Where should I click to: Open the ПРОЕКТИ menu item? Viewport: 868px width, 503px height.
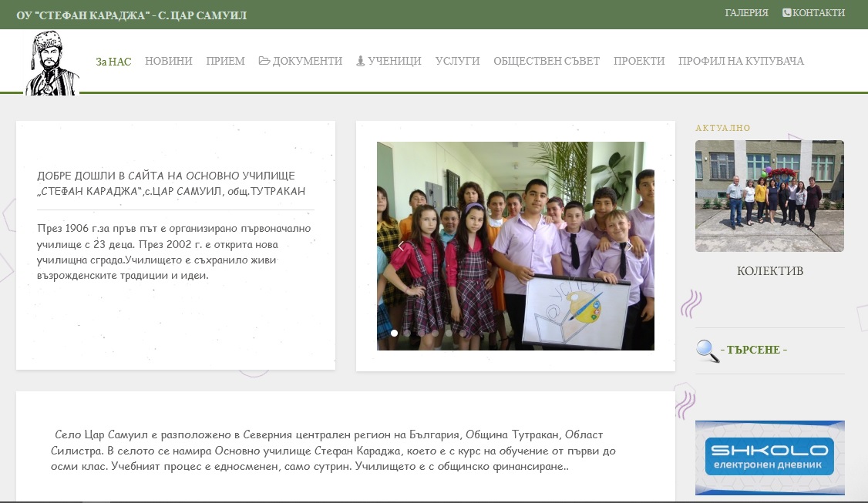(639, 61)
